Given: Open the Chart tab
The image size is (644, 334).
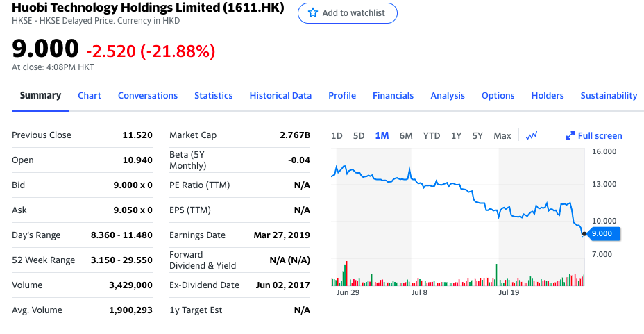Looking at the screenshot, I should coord(90,95).
